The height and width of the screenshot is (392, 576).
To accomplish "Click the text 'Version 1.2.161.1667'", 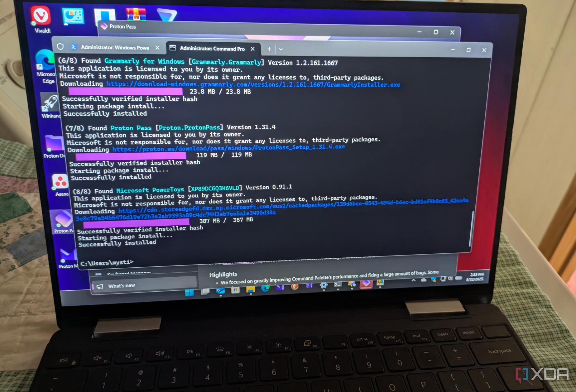I will pos(303,63).
